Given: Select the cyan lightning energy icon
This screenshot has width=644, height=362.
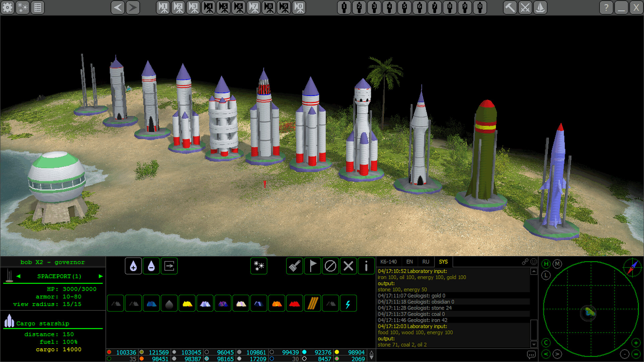Looking at the screenshot, I should point(348,303).
